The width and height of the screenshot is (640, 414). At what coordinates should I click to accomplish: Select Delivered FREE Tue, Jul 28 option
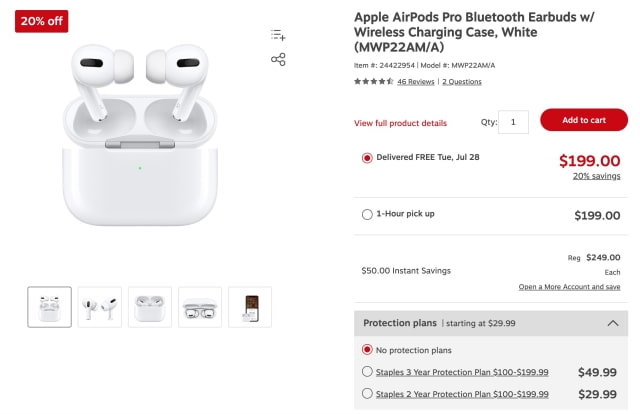coord(367,157)
